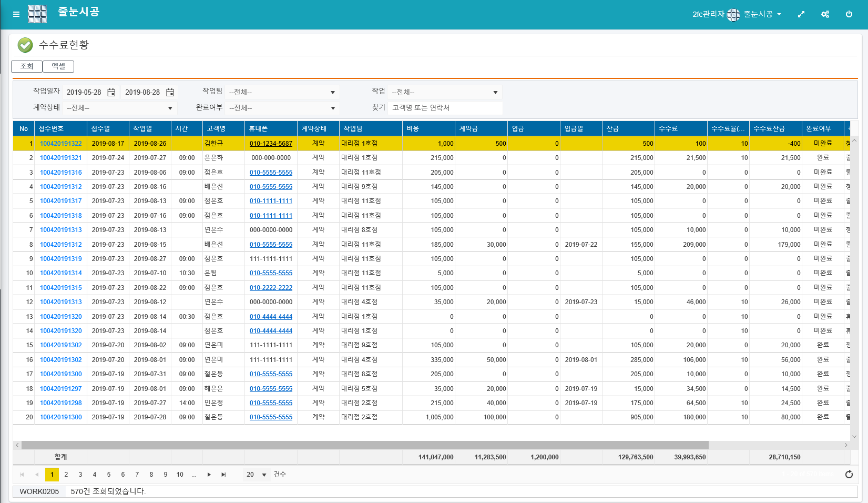Image resolution: width=868 pixels, height=503 pixels.
Task: Click the 조회 search button
Action: (27, 66)
